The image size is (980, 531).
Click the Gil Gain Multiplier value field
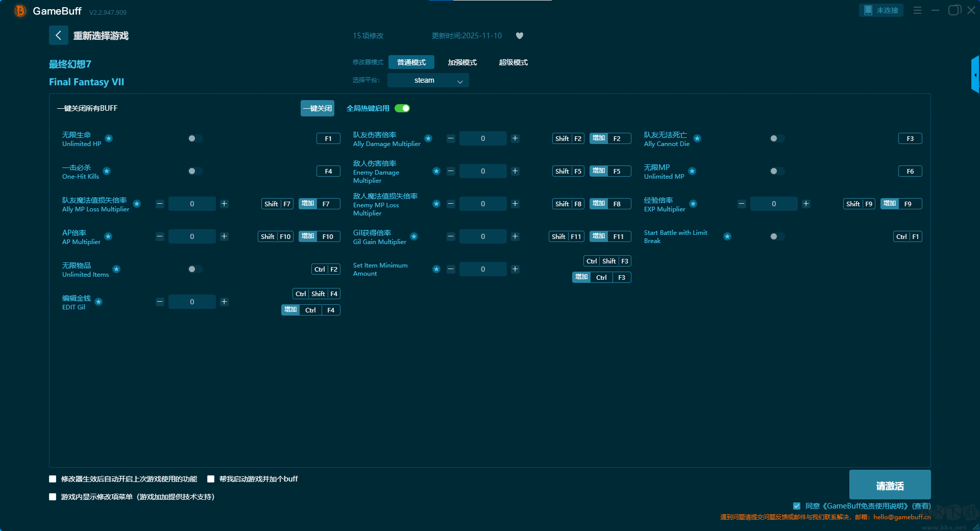pos(482,236)
